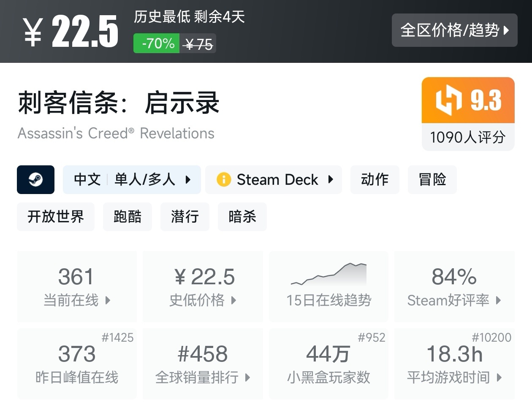Select the 跑酷 tag

pyautogui.click(x=128, y=217)
